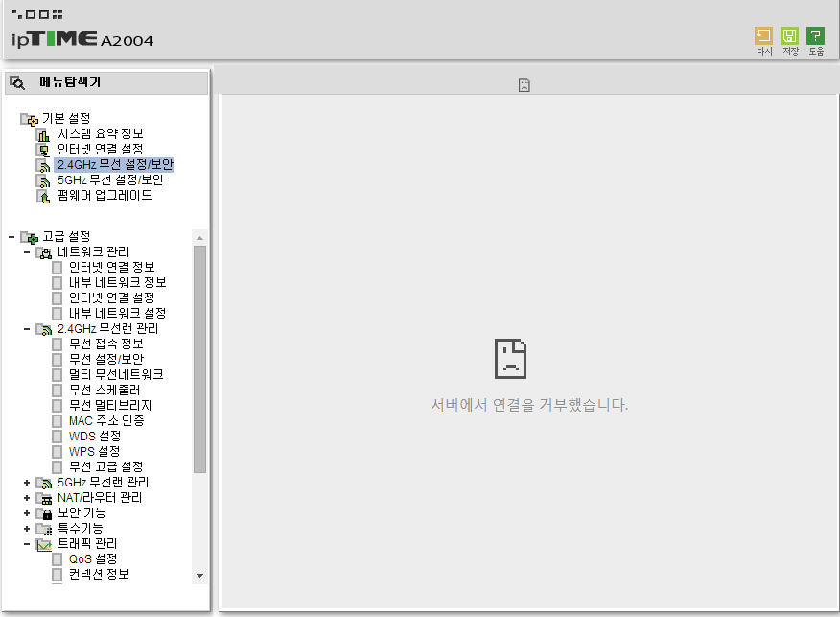This screenshot has height=617, width=840.
Task: Open the 도움 help question mark icon
Action: pos(815,36)
